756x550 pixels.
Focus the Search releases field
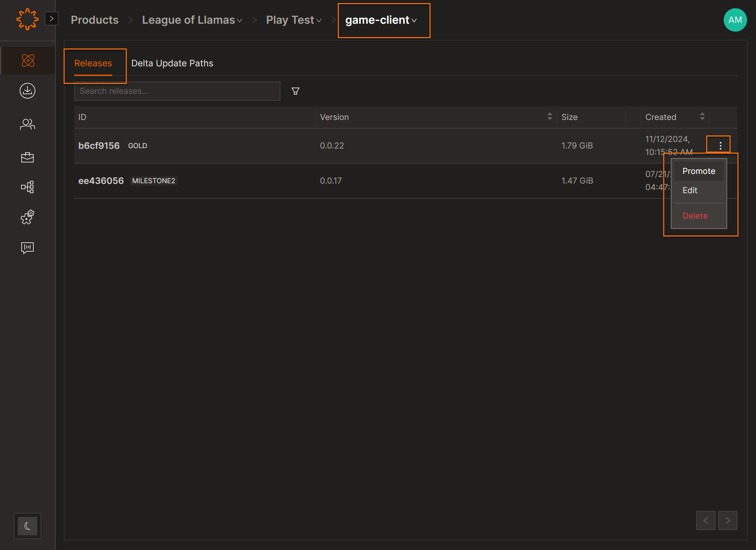177,91
